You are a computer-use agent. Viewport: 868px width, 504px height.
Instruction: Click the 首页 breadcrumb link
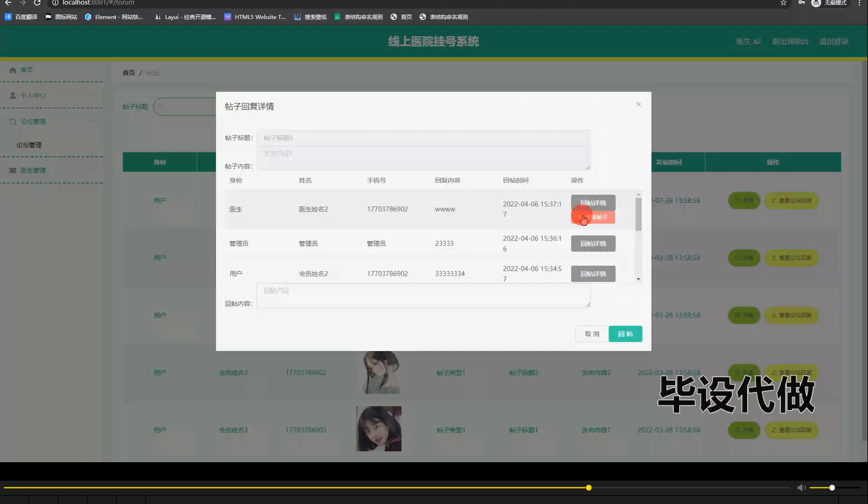pyautogui.click(x=129, y=73)
